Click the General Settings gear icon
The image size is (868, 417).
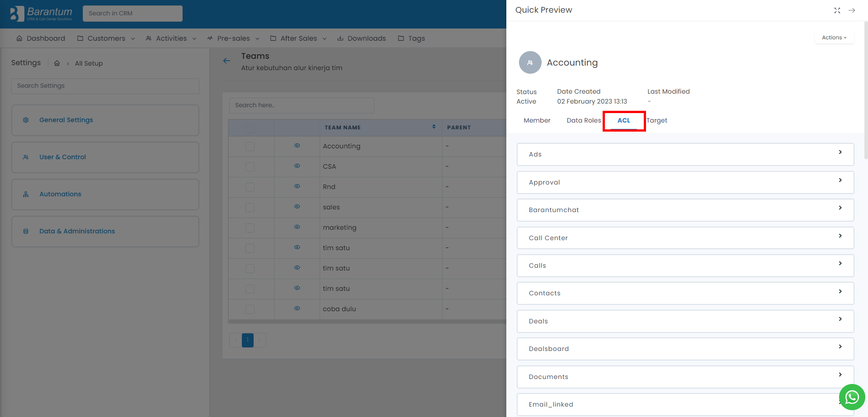(x=26, y=120)
